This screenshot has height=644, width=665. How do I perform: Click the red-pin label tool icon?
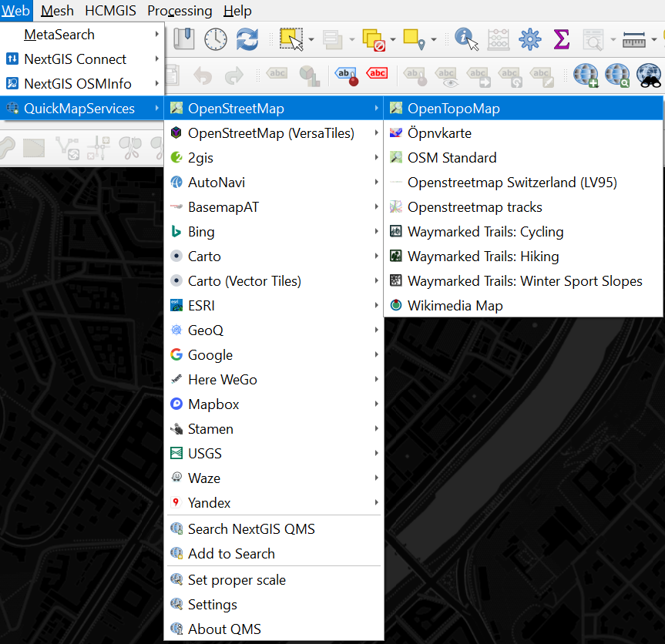344,75
